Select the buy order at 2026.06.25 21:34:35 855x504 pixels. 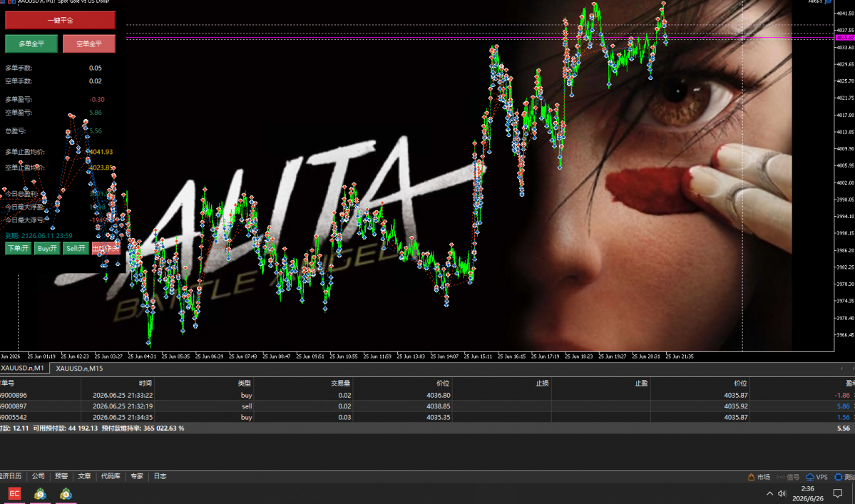pyautogui.click(x=428, y=417)
